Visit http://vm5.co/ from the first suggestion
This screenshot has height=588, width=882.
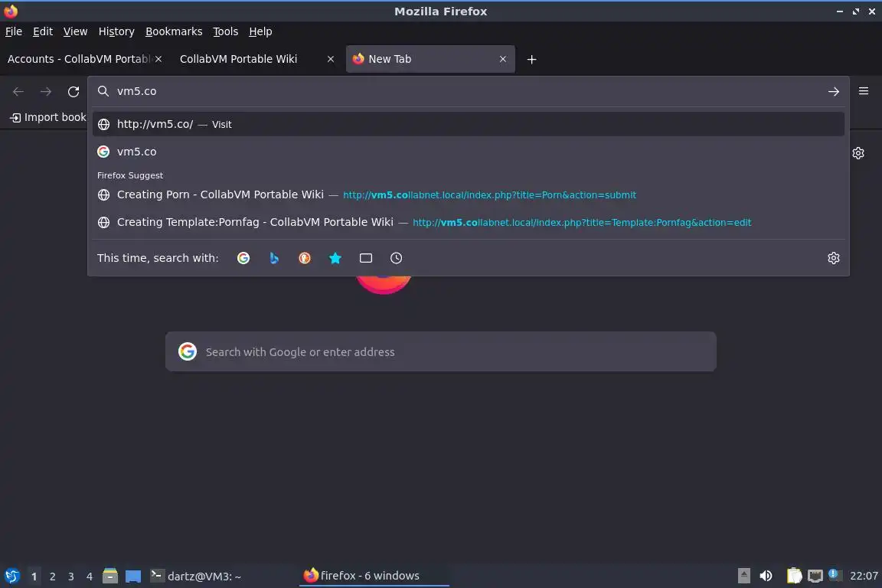point(468,124)
